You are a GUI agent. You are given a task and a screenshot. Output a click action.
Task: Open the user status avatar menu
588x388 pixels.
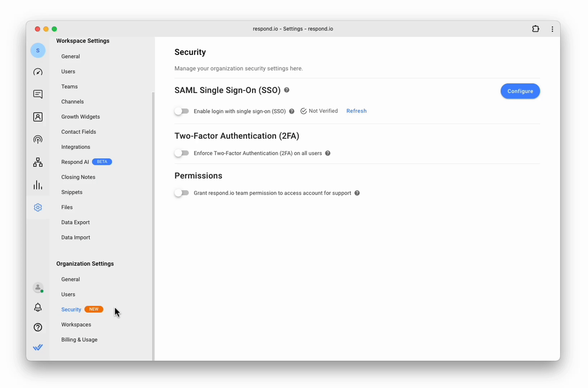coord(38,287)
